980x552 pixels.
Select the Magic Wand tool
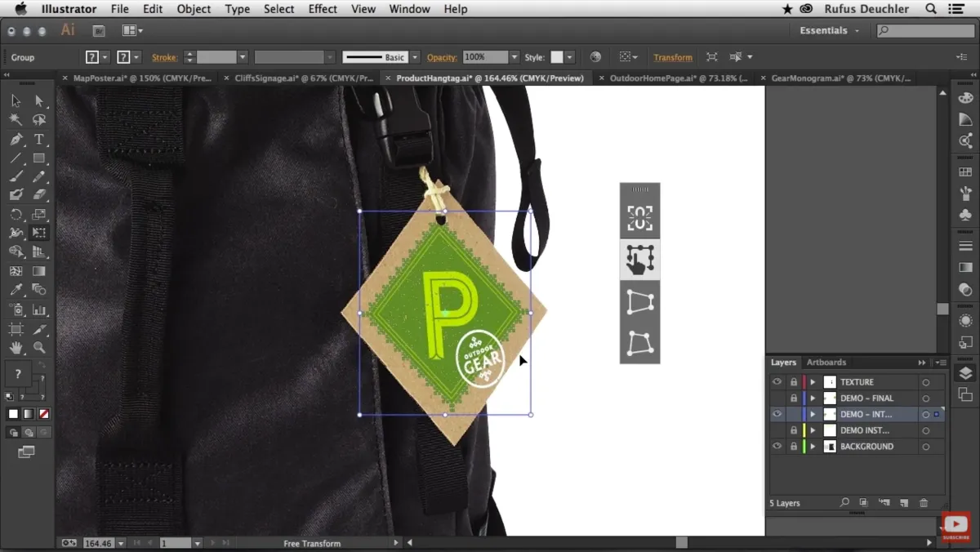(x=16, y=120)
